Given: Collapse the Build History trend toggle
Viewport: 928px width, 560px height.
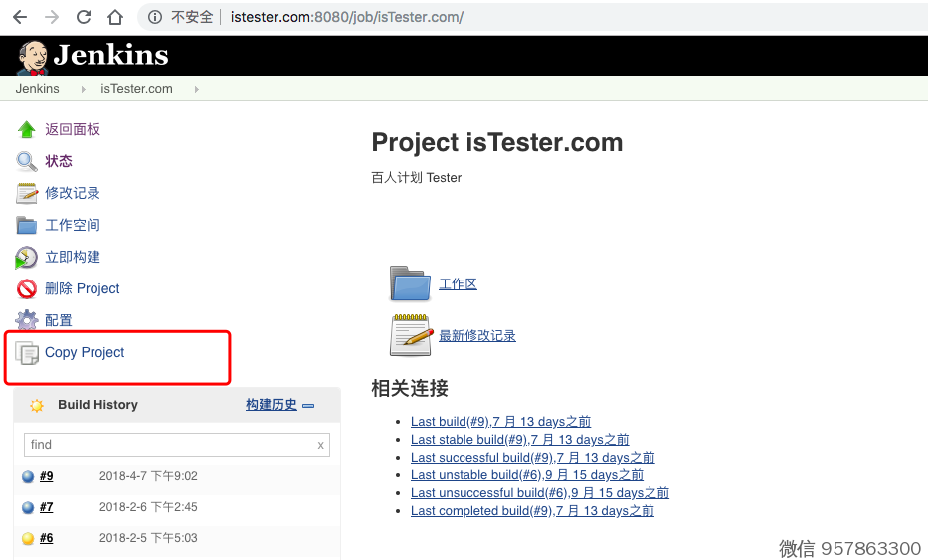Looking at the screenshot, I should (x=308, y=405).
